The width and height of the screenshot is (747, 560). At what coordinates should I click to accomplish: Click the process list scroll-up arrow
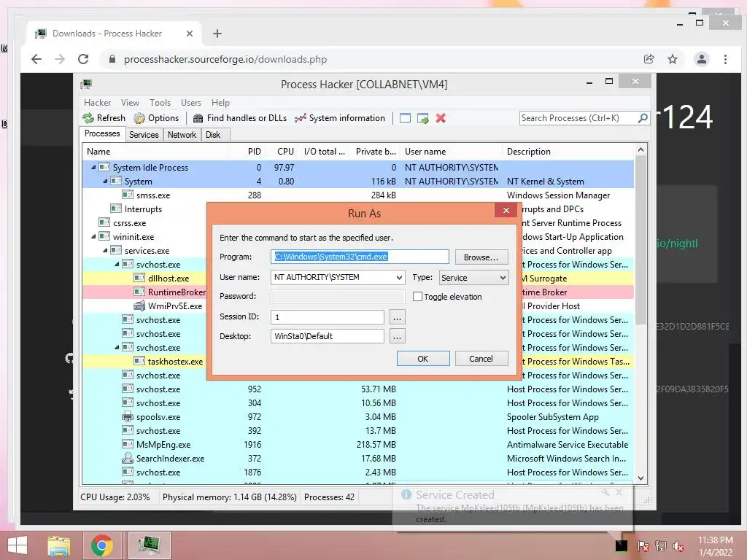(x=640, y=149)
